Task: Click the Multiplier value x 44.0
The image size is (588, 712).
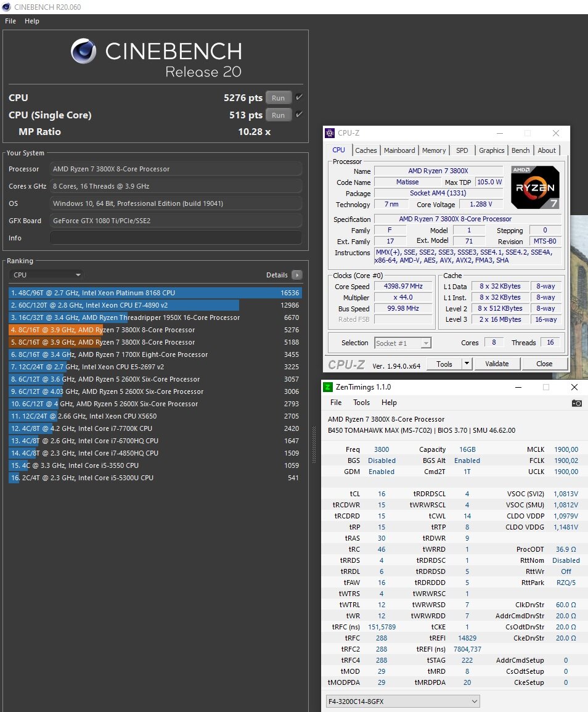Action: tap(403, 297)
